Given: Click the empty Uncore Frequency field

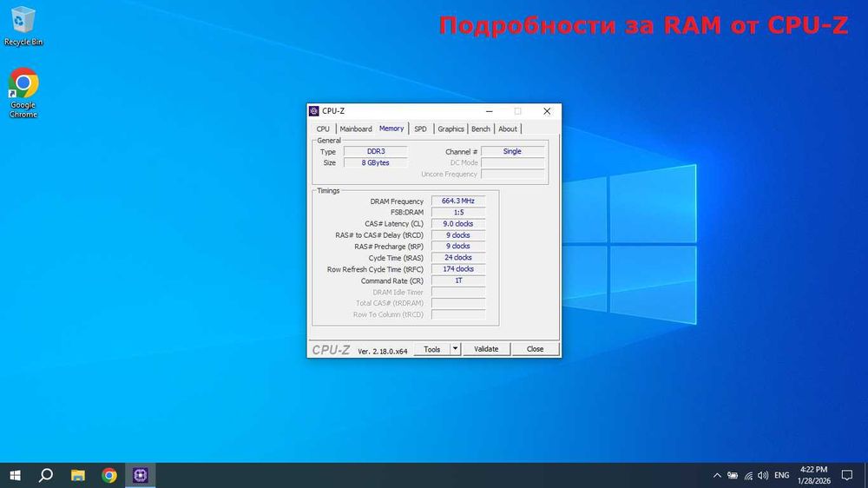Looking at the screenshot, I should pos(512,174).
